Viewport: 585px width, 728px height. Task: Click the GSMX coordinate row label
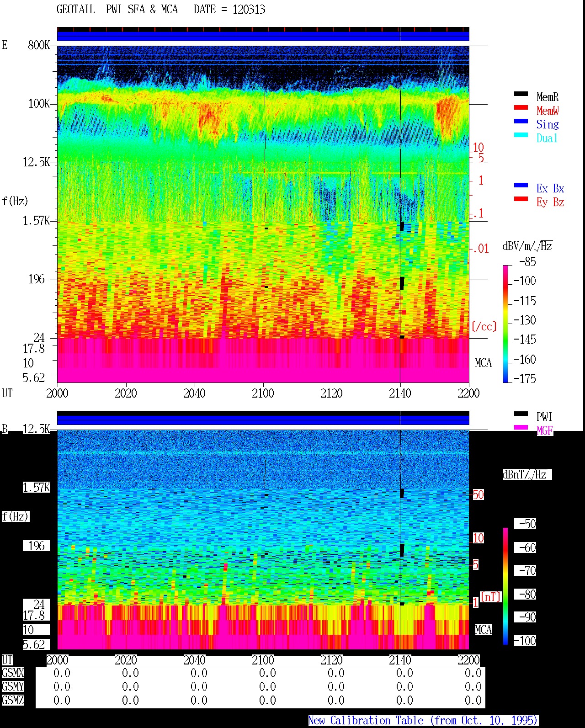click(13, 673)
